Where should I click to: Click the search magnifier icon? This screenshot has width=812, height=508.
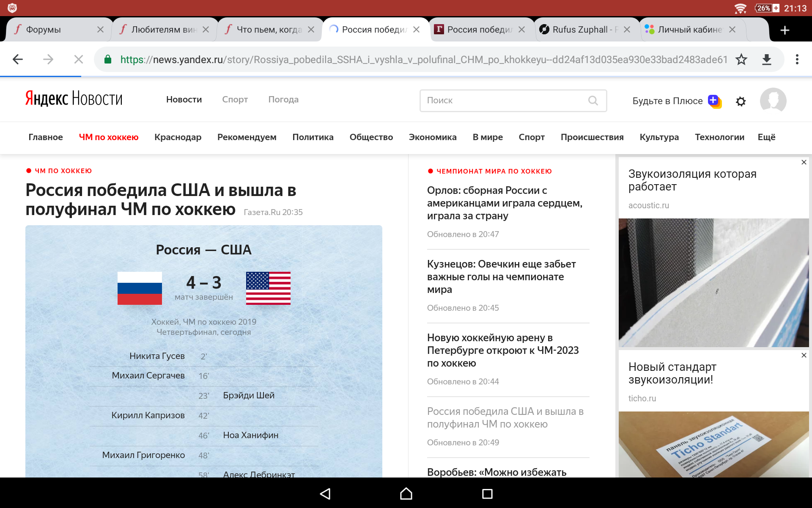(x=593, y=100)
